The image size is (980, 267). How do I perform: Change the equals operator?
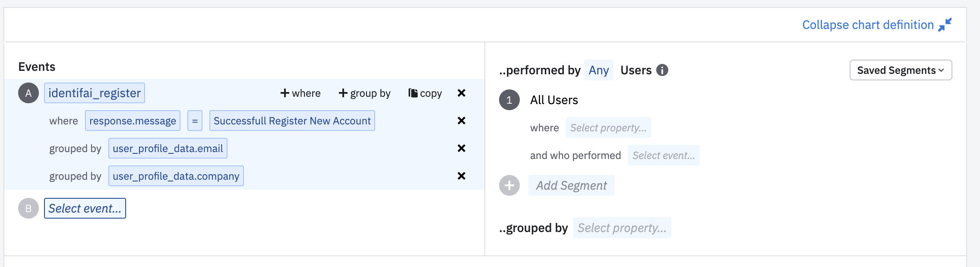(x=195, y=121)
